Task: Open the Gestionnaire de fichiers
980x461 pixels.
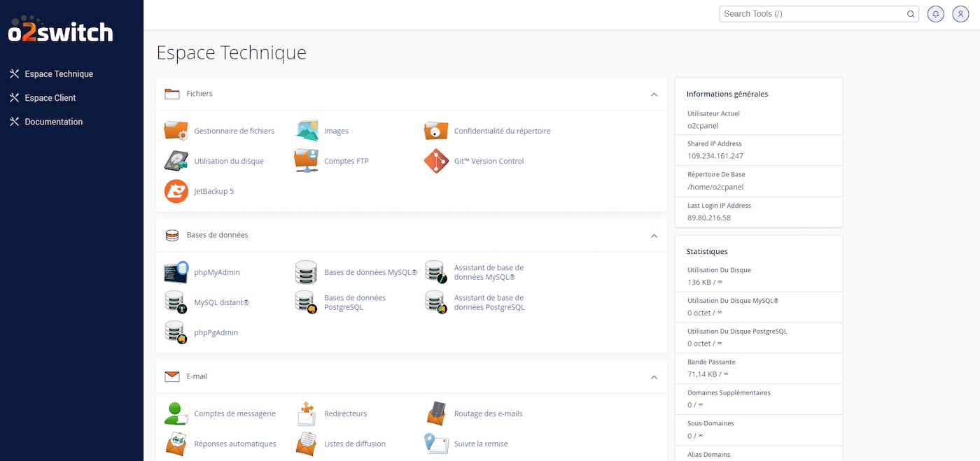Action: [234, 131]
